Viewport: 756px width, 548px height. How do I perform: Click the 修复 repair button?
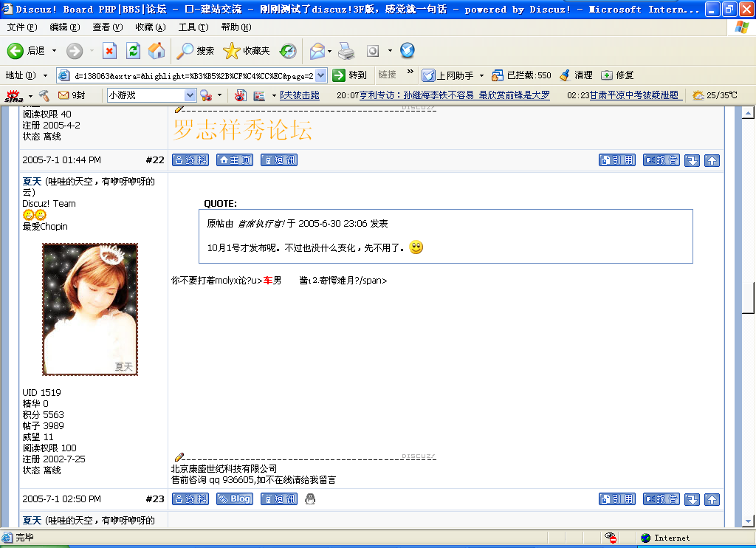click(618, 75)
